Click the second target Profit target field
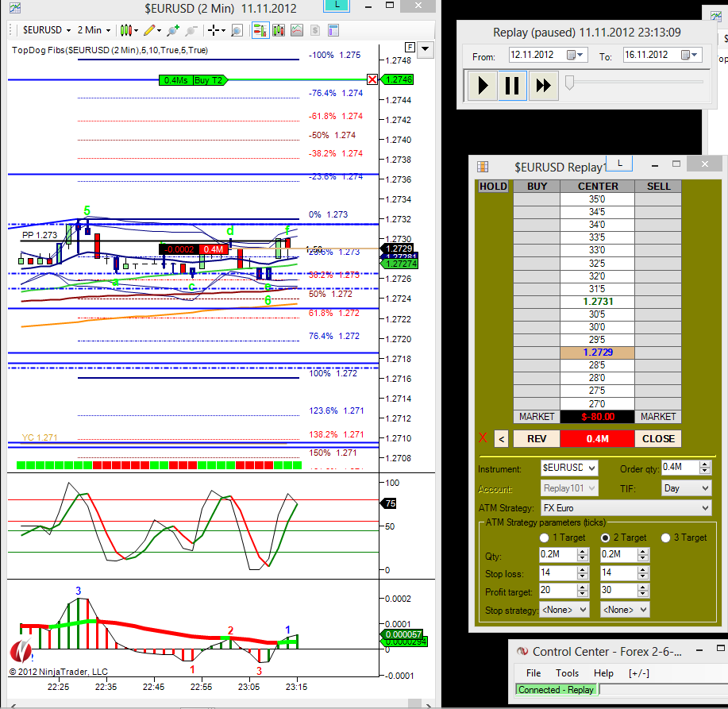Image resolution: width=728 pixels, height=709 pixels. pyautogui.click(x=618, y=590)
